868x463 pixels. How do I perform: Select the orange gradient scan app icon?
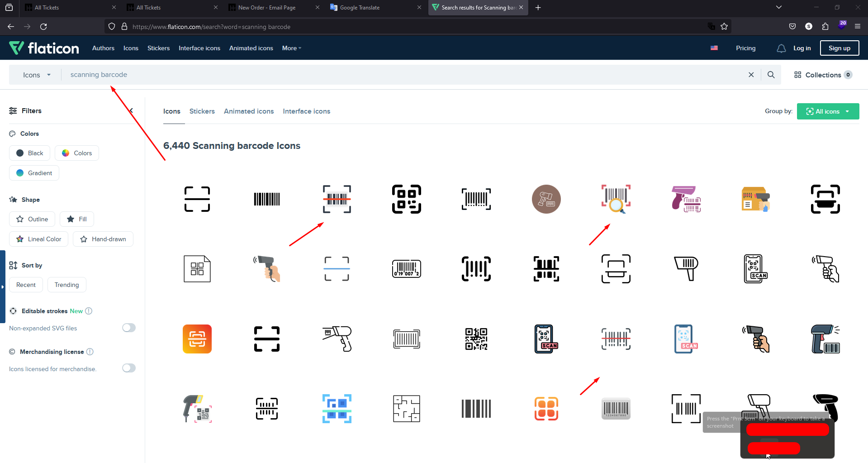coord(197,339)
